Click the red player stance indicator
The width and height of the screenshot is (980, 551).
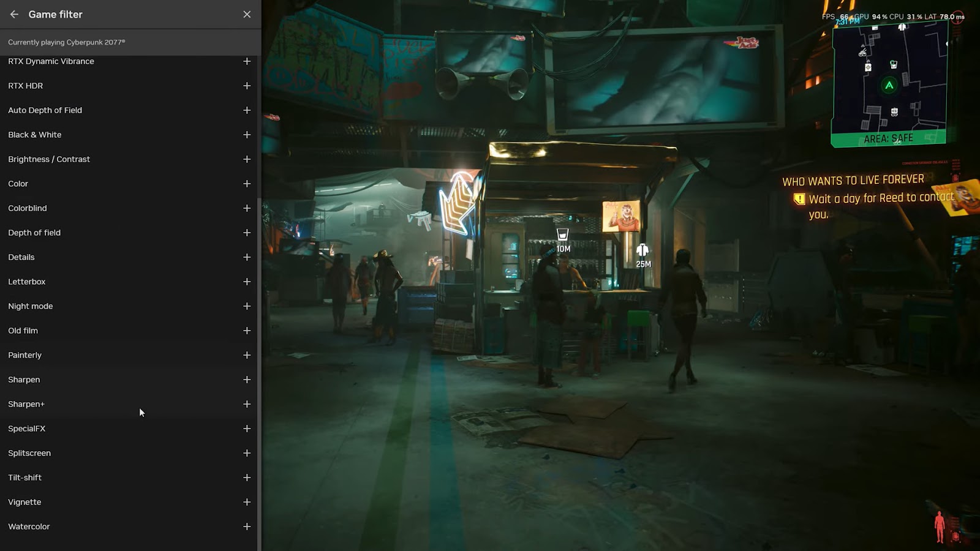[940, 527]
